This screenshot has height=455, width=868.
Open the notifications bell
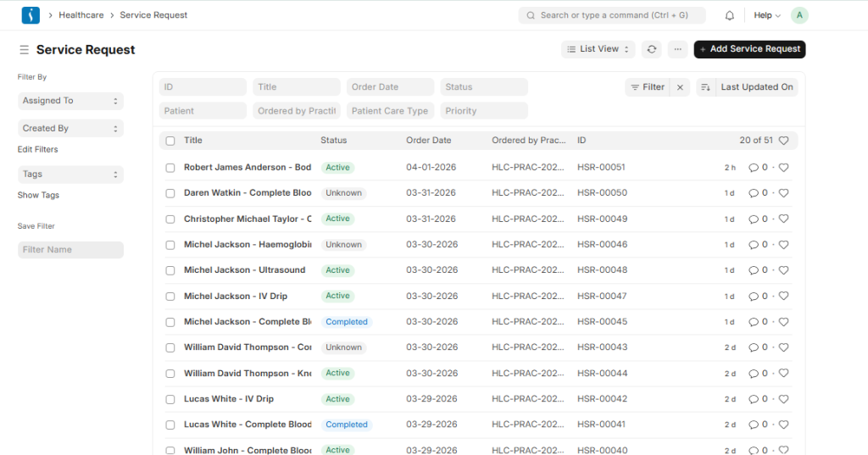click(729, 15)
